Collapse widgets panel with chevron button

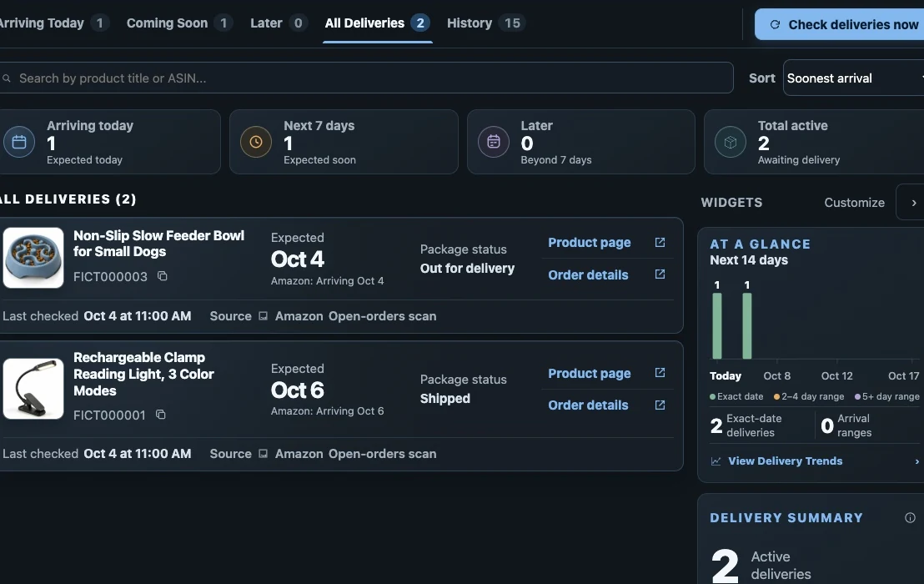click(912, 202)
